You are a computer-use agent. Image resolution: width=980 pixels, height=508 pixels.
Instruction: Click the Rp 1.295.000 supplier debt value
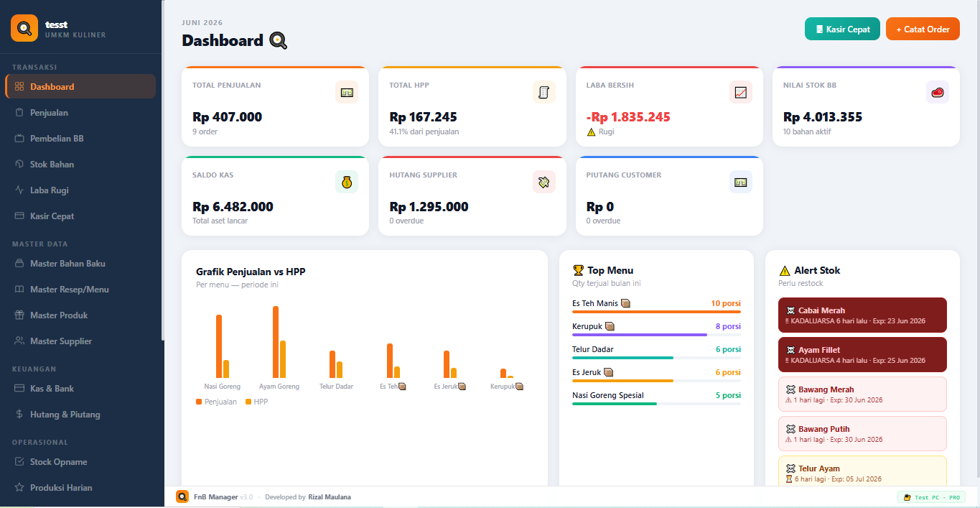[x=429, y=207]
